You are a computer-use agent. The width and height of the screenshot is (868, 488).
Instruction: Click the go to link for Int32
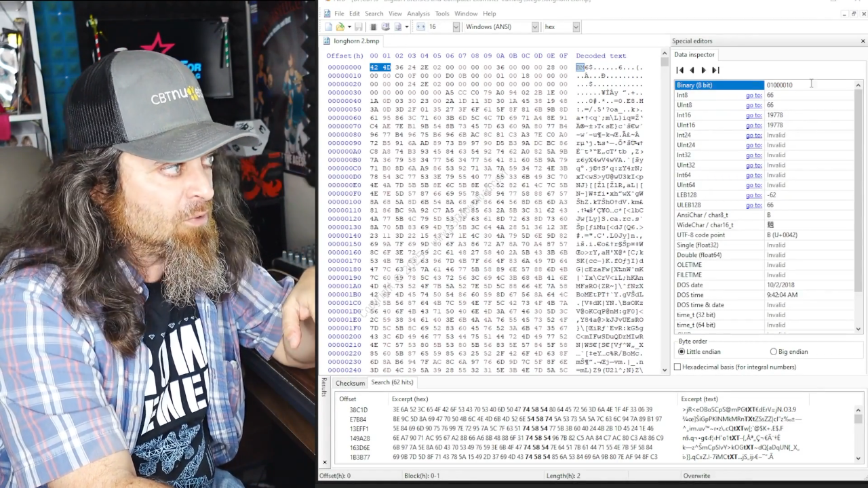[x=753, y=155]
